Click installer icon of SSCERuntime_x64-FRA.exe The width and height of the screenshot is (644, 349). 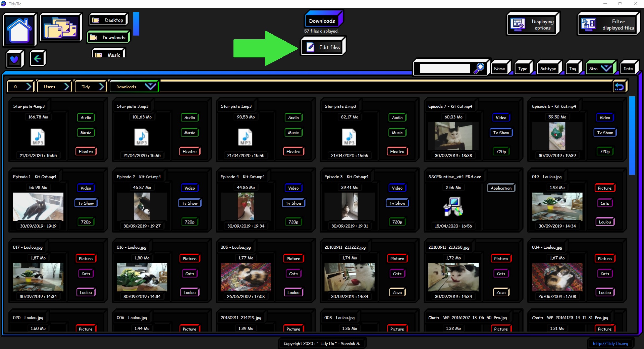click(453, 206)
